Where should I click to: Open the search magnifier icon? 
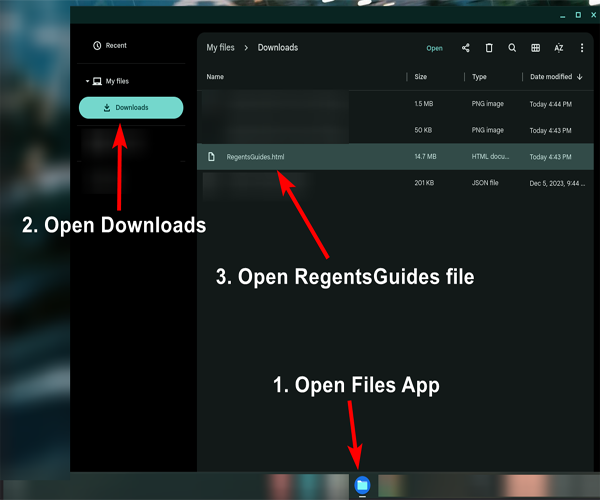512,48
